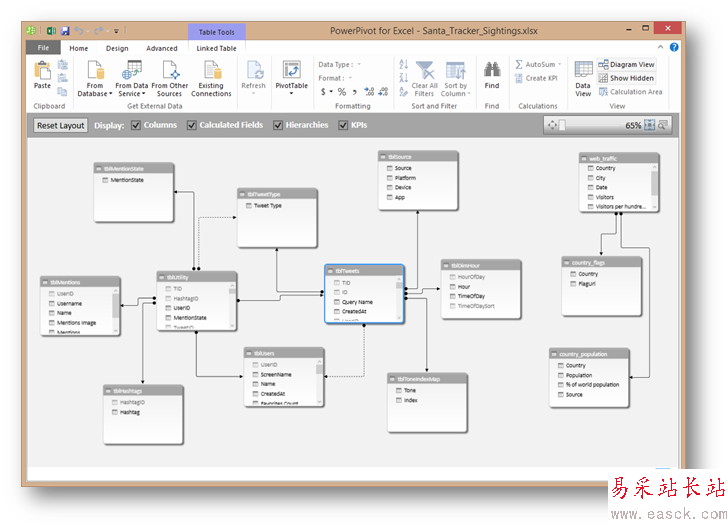Collapse the web_traffic table box

pyautogui.click(x=584, y=158)
